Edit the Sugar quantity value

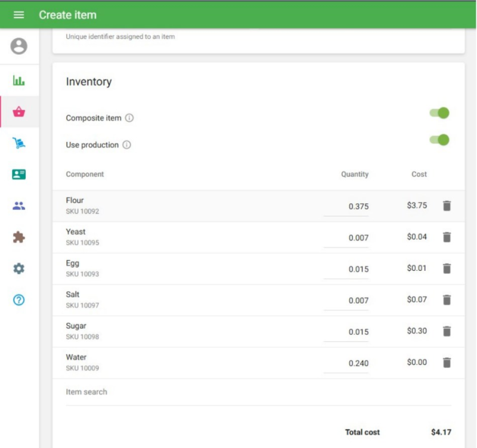click(346, 332)
